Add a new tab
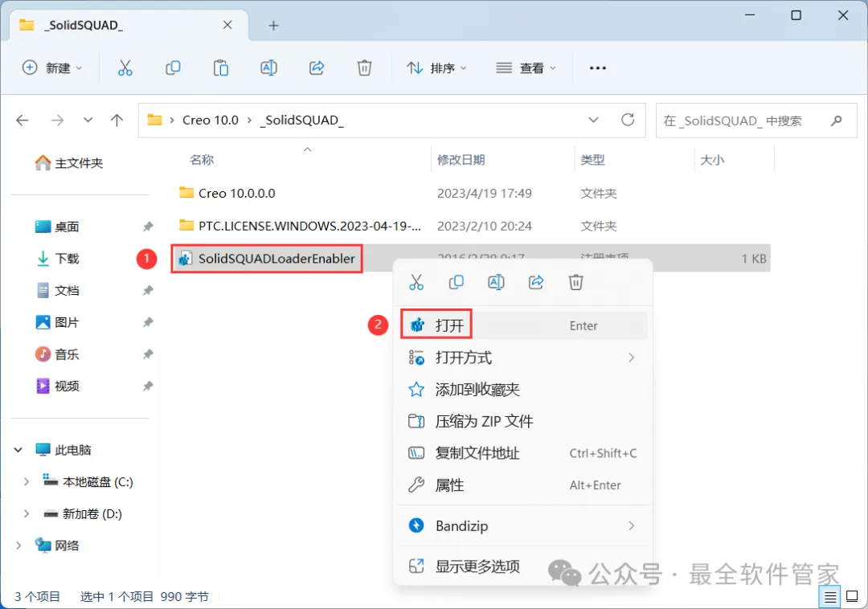The width and height of the screenshot is (868, 609). pos(273,26)
